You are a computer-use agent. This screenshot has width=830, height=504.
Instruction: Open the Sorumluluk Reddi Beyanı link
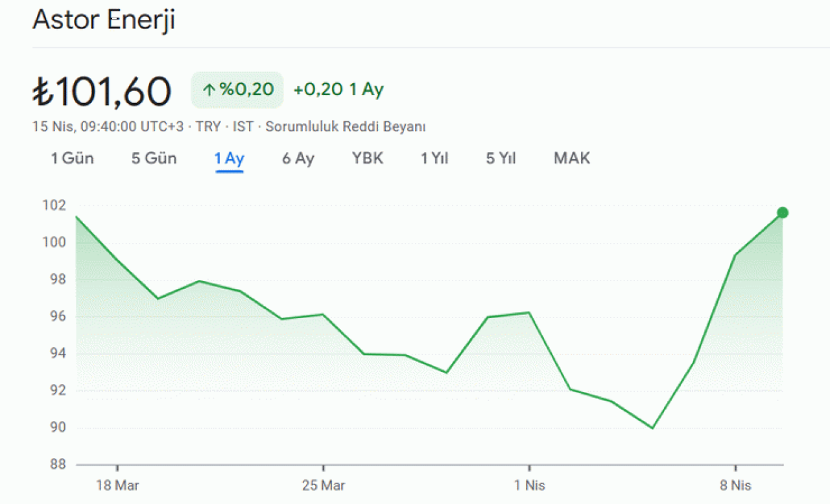(x=346, y=126)
